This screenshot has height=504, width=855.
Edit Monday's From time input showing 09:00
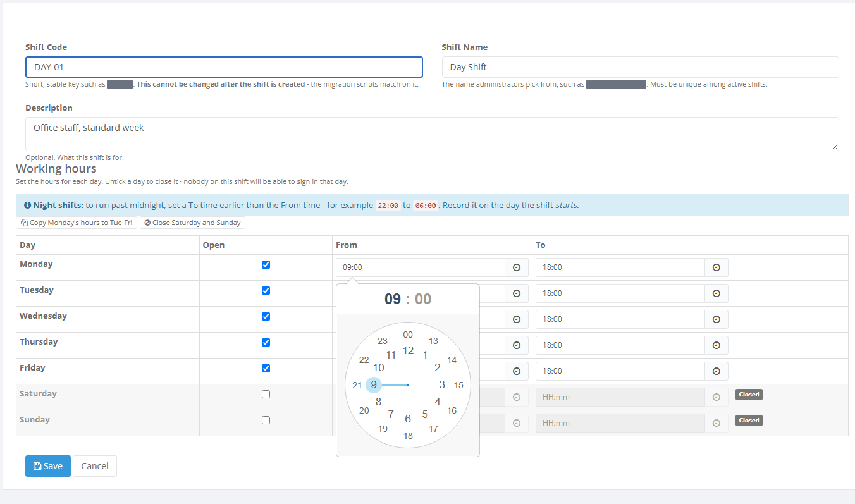pyautogui.click(x=421, y=267)
